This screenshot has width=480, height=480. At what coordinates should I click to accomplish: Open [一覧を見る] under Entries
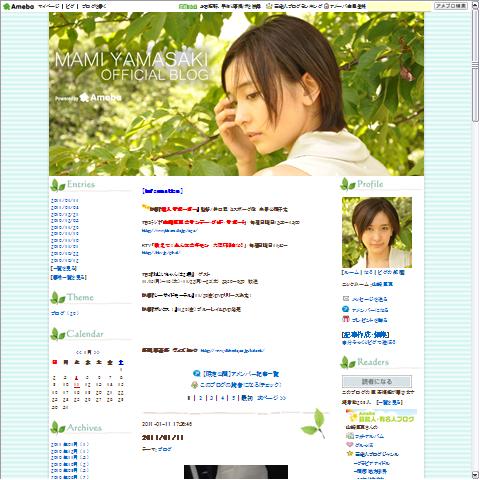point(64,268)
